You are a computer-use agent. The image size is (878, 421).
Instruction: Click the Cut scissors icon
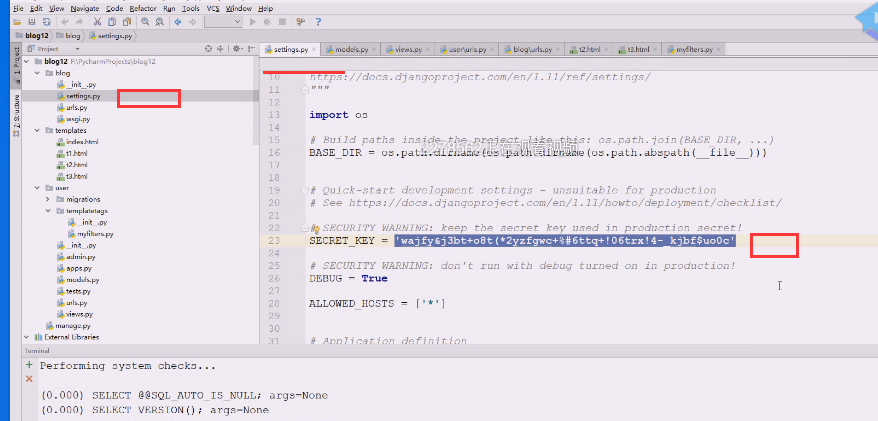click(x=97, y=22)
